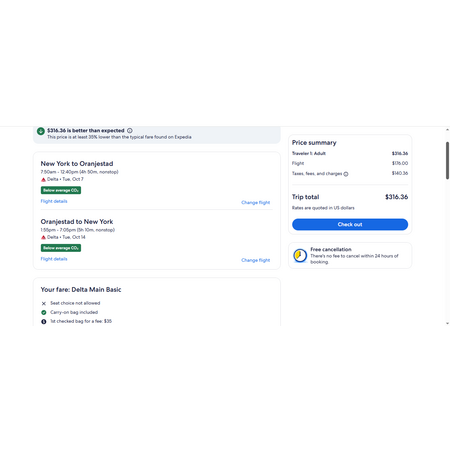Click the Delta logo on the return flight
This screenshot has height=450, width=450.
pos(43,237)
